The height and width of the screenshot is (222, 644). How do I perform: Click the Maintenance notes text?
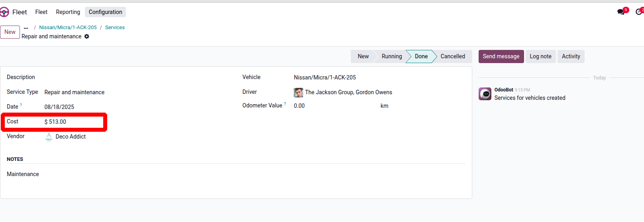[x=23, y=174]
